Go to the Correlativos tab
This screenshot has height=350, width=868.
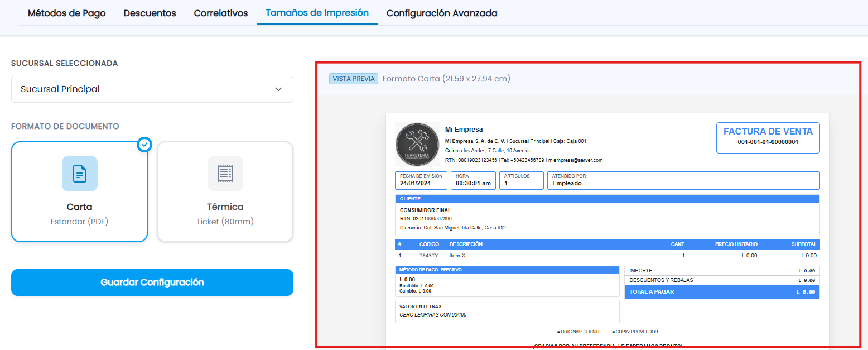(x=221, y=13)
